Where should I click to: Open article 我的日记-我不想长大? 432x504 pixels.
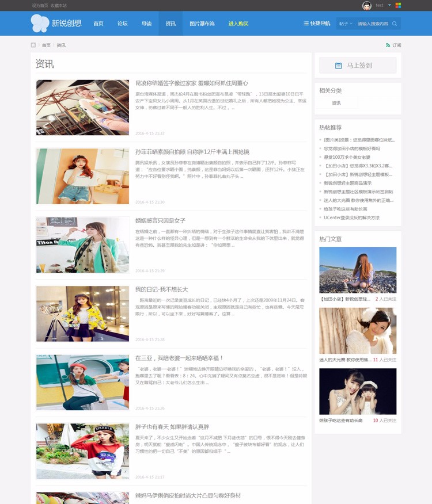tap(161, 289)
